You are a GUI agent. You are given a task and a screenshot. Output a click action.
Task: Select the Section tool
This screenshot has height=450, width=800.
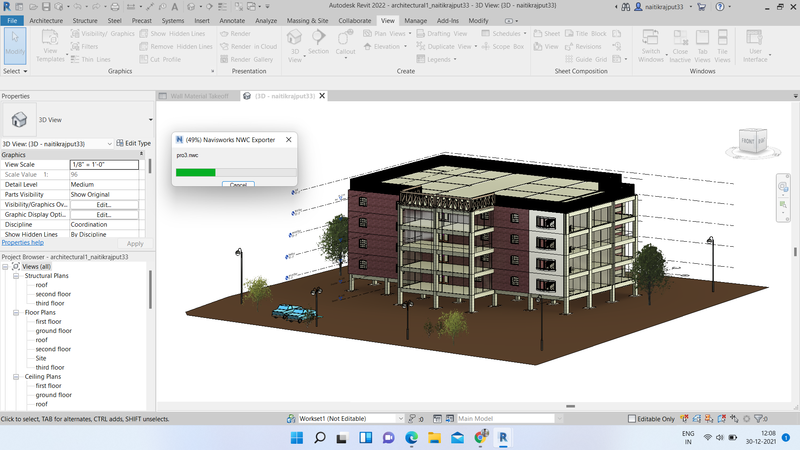[x=318, y=42]
